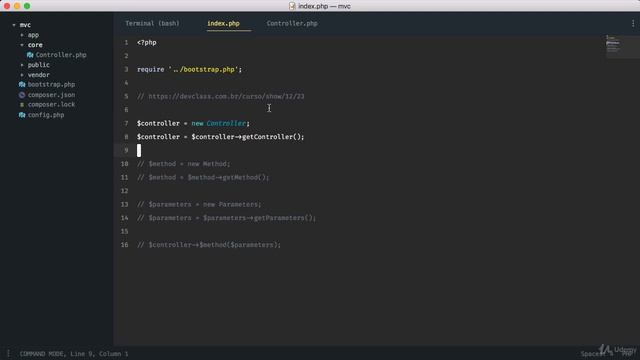Collapse the core folder arrow
The width and height of the screenshot is (640, 360).
click(x=22, y=45)
